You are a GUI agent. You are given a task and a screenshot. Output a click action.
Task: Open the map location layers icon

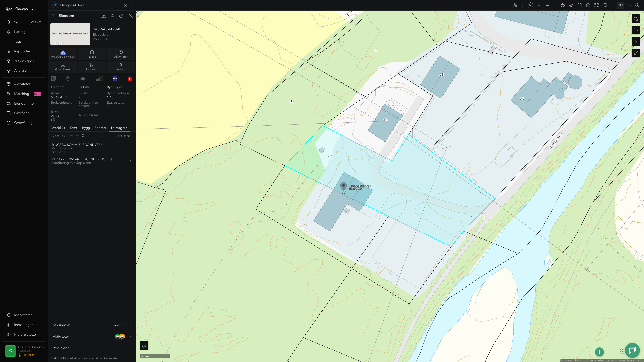click(515, 5)
